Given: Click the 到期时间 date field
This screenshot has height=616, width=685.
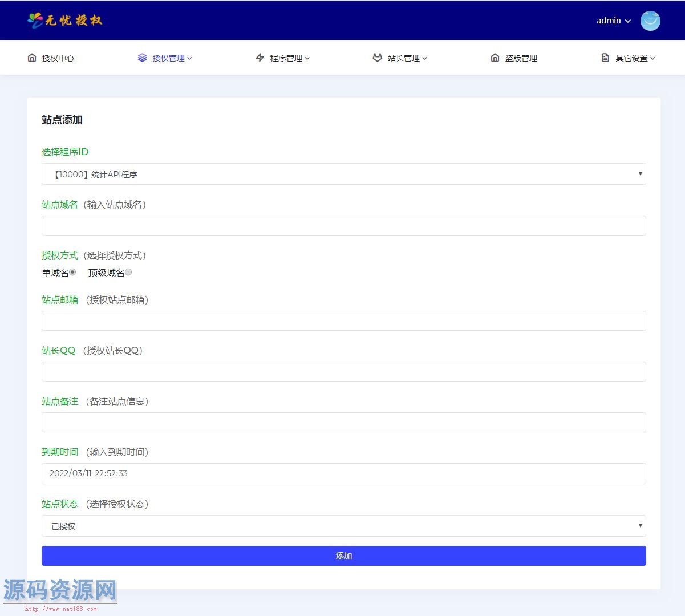Looking at the screenshot, I should 343,473.
